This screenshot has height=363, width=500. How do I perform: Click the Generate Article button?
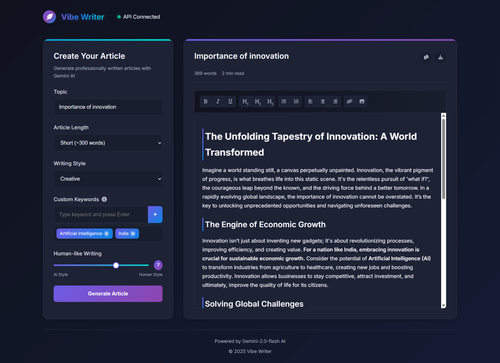pyautogui.click(x=108, y=294)
